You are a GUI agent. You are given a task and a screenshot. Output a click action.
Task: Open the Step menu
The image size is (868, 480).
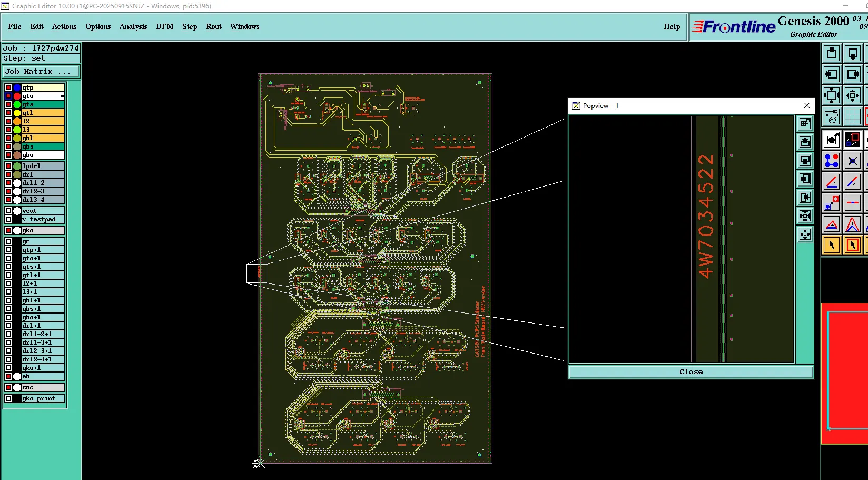190,26
